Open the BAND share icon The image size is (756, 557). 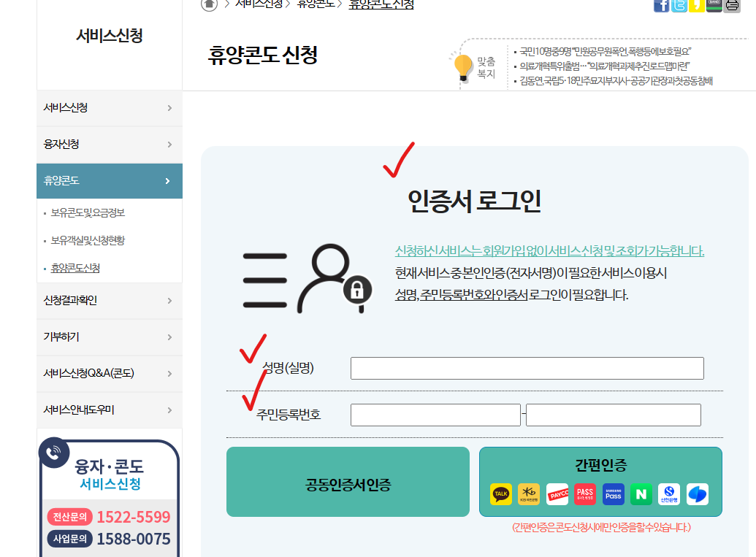pyautogui.click(x=714, y=6)
